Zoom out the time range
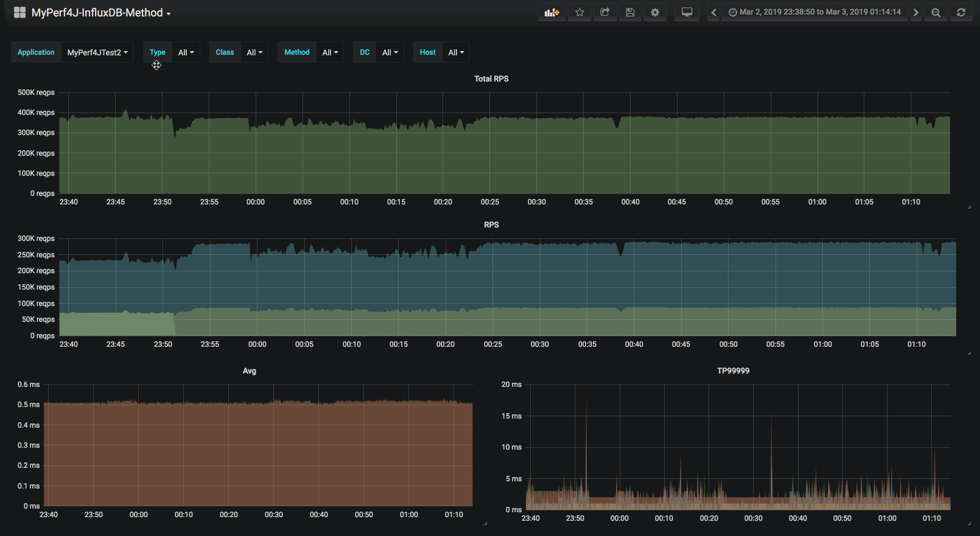980x536 pixels. tap(936, 12)
